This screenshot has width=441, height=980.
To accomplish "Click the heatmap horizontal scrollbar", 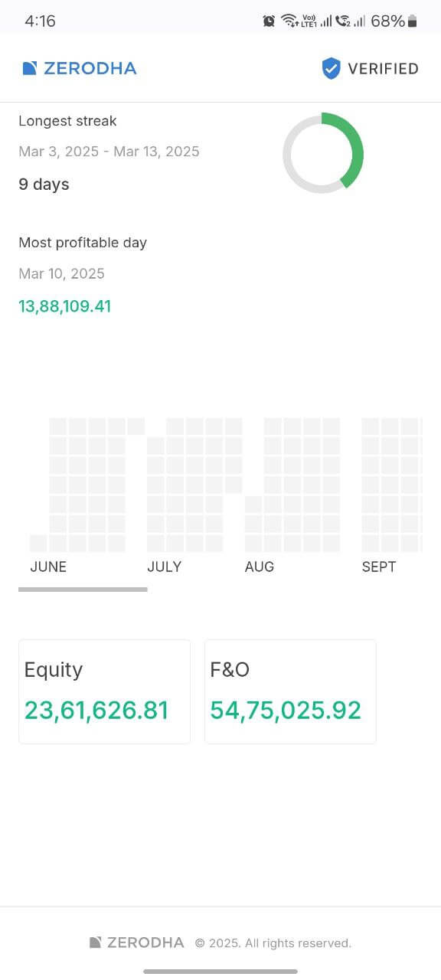I will coord(83,590).
